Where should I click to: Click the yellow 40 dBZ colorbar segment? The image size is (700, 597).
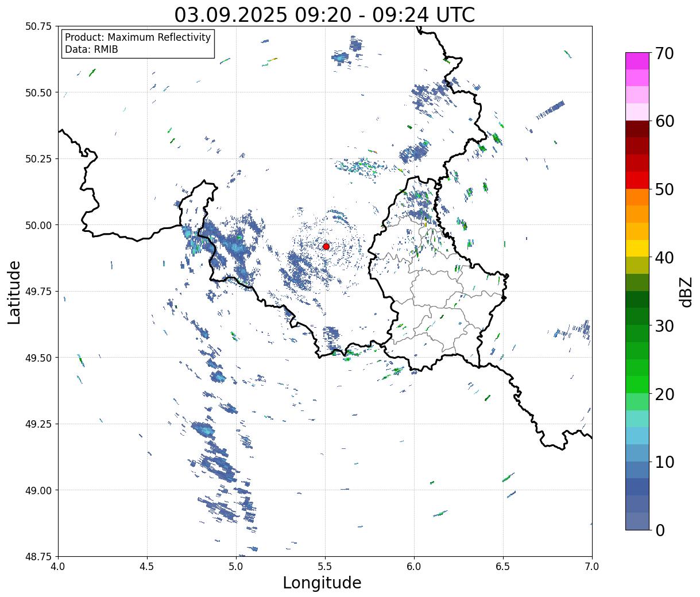[x=637, y=249]
